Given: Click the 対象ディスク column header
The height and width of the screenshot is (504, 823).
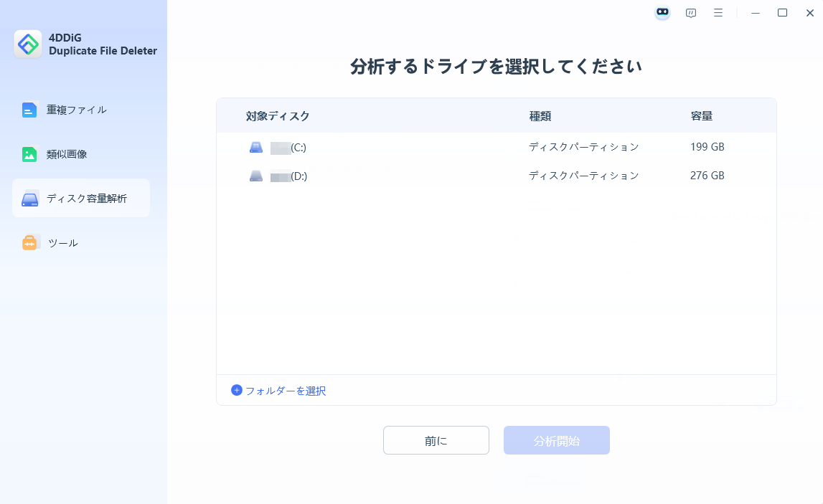Looking at the screenshot, I should (277, 115).
